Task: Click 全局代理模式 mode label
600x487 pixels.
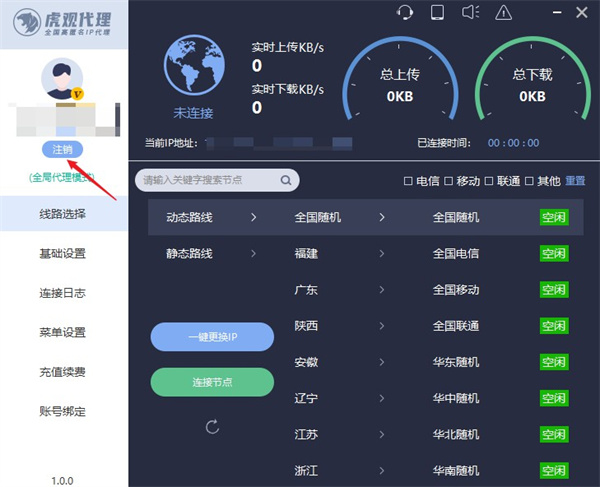Action: pos(62,177)
